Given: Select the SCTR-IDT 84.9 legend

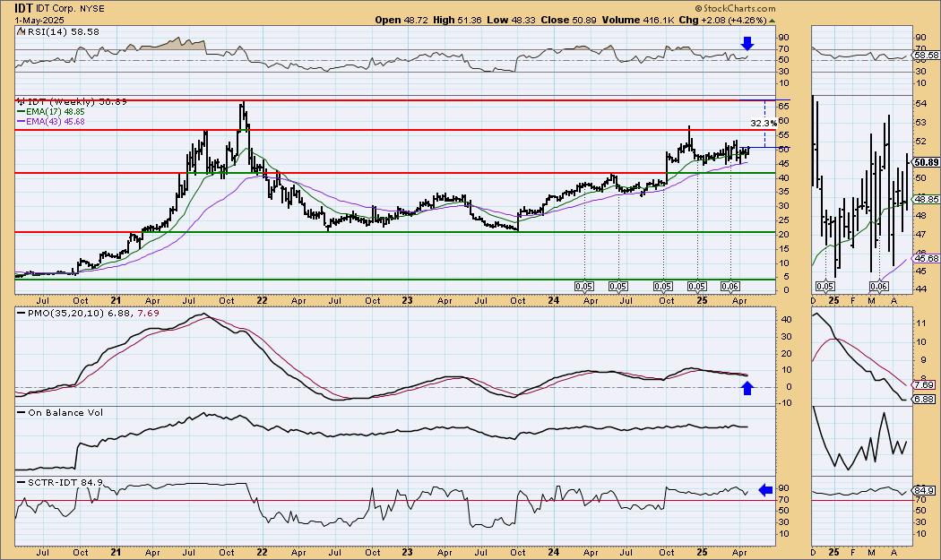Looking at the screenshot, I should pos(65,482).
